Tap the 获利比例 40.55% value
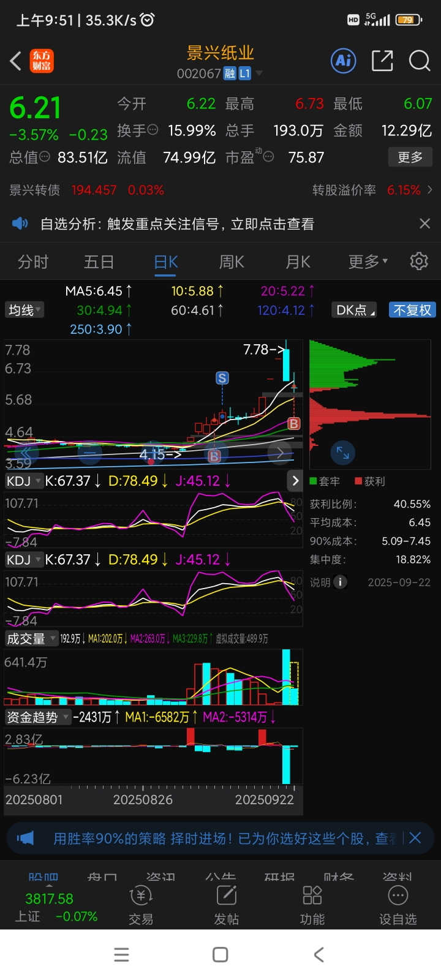 [412, 504]
